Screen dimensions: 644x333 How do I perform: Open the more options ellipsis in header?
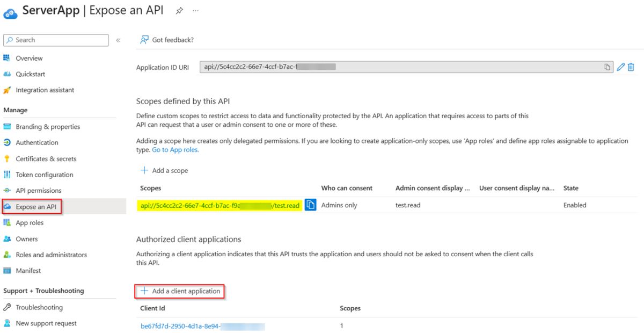(x=195, y=11)
